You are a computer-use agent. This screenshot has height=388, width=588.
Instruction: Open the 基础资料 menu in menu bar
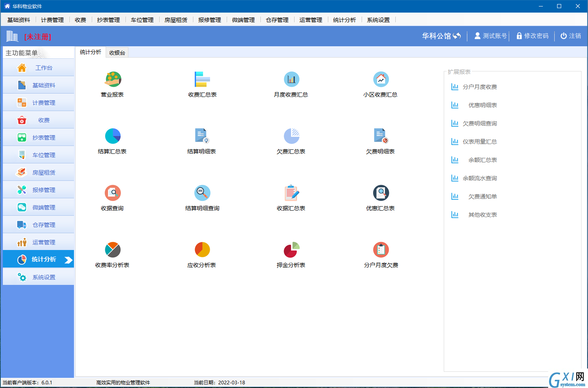pyautogui.click(x=19, y=20)
